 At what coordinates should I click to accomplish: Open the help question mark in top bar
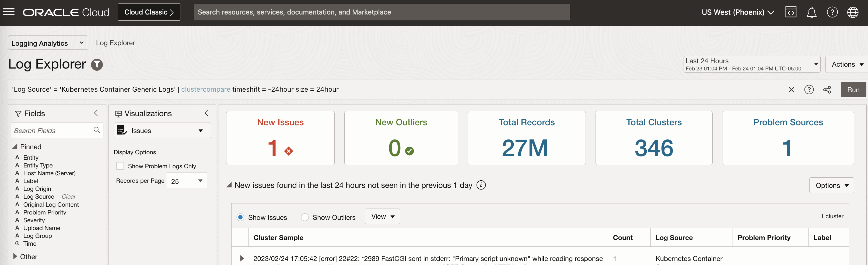[x=832, y=12]
